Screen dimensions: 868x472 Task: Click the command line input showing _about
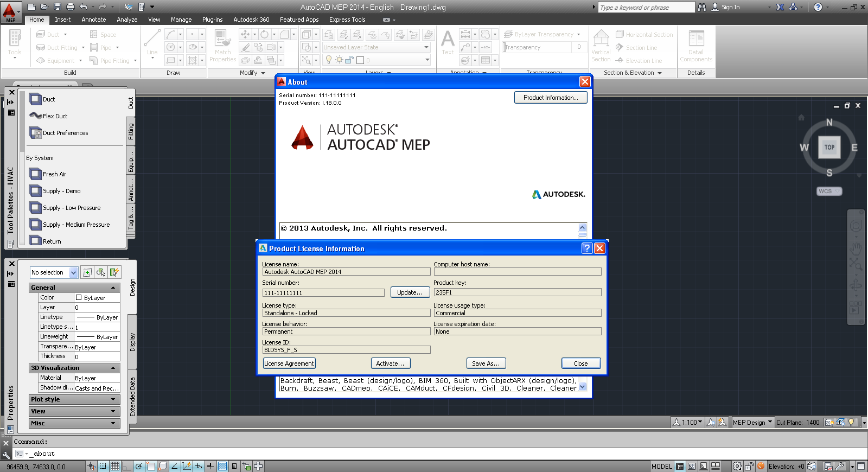click(x=439, y=454)
